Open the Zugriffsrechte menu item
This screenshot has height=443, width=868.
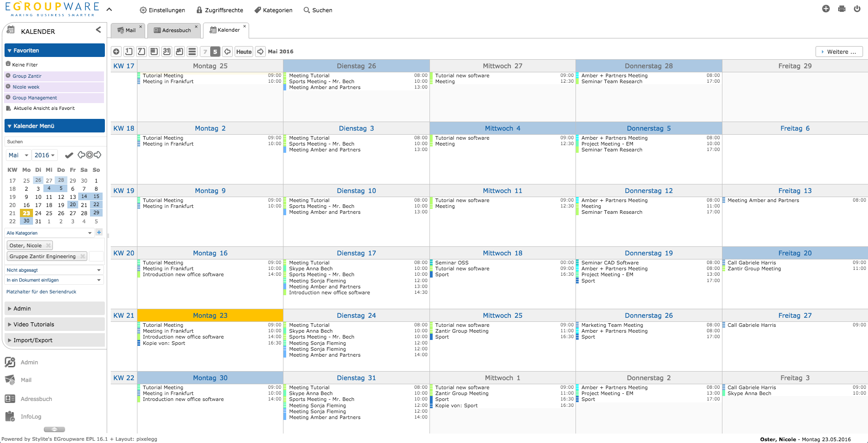220,10
